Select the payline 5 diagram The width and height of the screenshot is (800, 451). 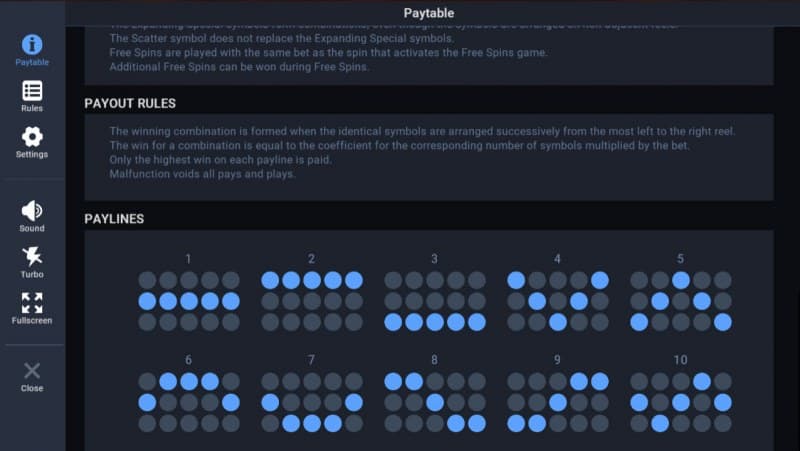pos(681,301)
